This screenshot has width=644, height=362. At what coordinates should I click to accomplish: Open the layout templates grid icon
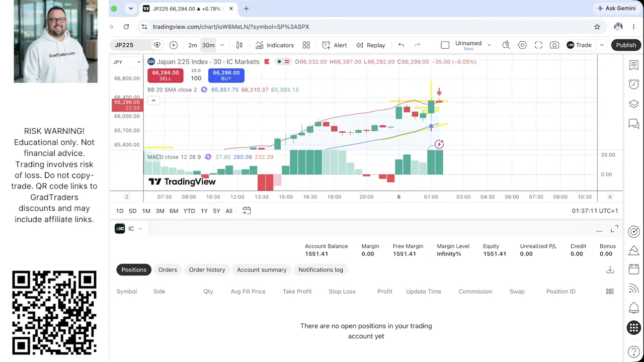(x=306, y=45)
